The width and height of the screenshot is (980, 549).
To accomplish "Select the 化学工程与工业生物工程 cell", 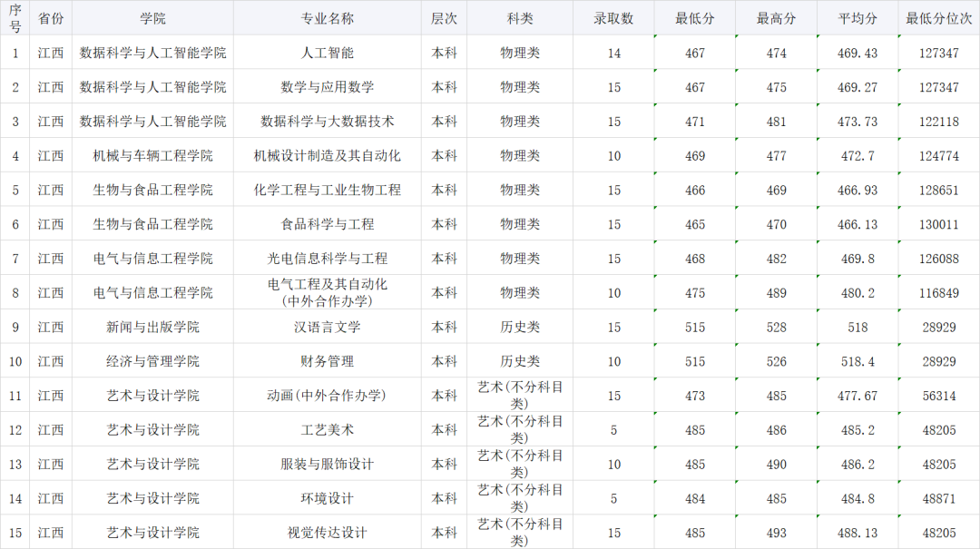I will pyautogui.click(x=327, y=190).
